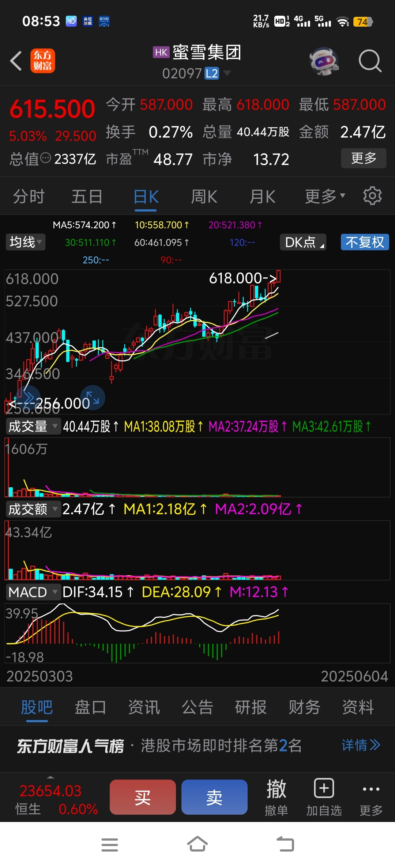Screen dimensions: 395x868
Task: Open 详情 popularity ranking link
Action: (361, 745)
